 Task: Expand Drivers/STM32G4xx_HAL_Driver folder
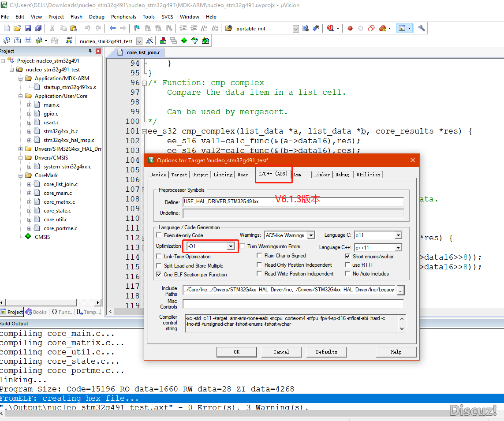point(21,149)
